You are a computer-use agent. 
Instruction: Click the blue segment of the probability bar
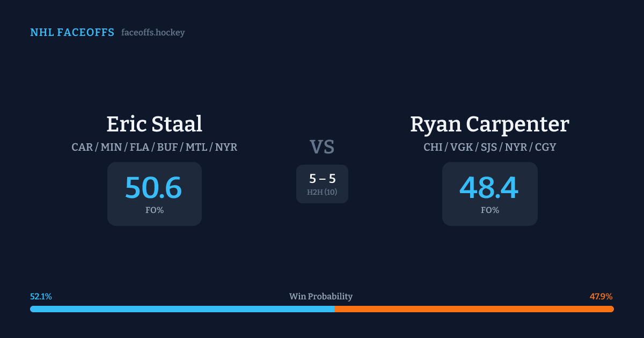pos(182,309)
